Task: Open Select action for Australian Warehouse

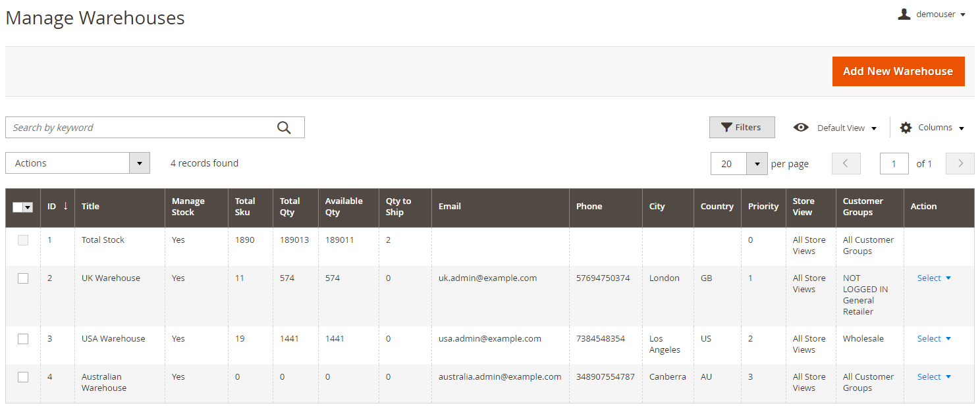Action: tap(934, 377)
